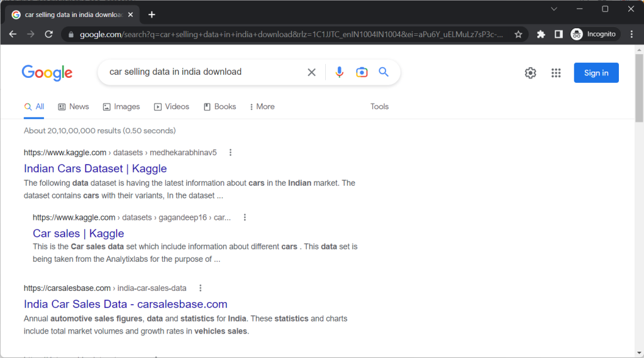Open the Chrome three-dot menu

[x=631, y=35]
